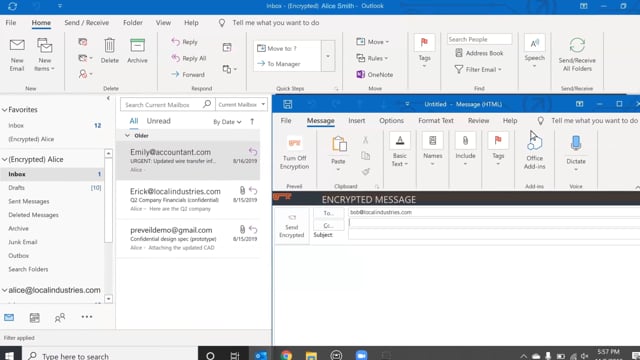Open the New Items dropdown
This screenshot has height=360, width=640.
(x=44, y=55)
